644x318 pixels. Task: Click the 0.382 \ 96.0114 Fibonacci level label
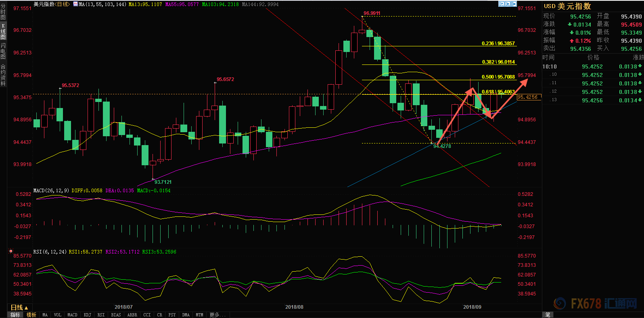click(x=498, y=62)
